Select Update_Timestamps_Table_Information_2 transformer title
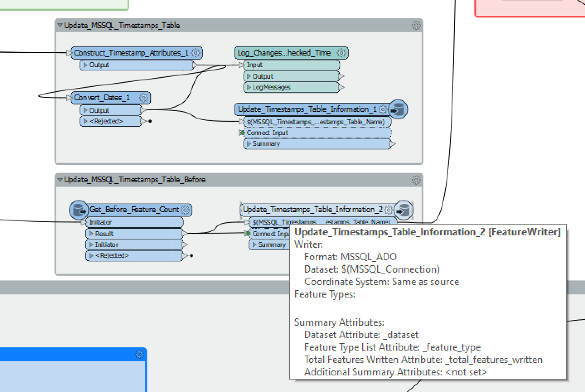The image size is (585, 392). click(x=313, y=210)
